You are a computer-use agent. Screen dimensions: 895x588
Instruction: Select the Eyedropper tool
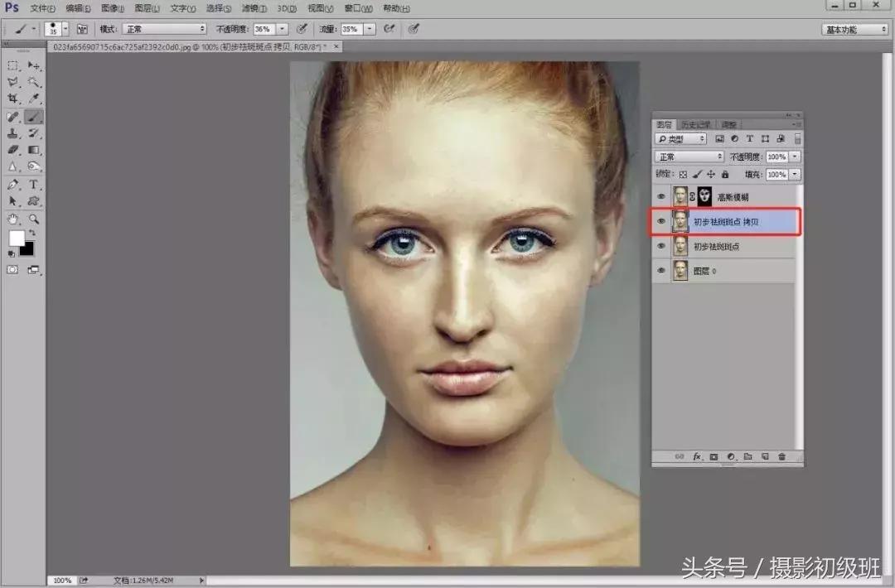(x=33, y=99)
